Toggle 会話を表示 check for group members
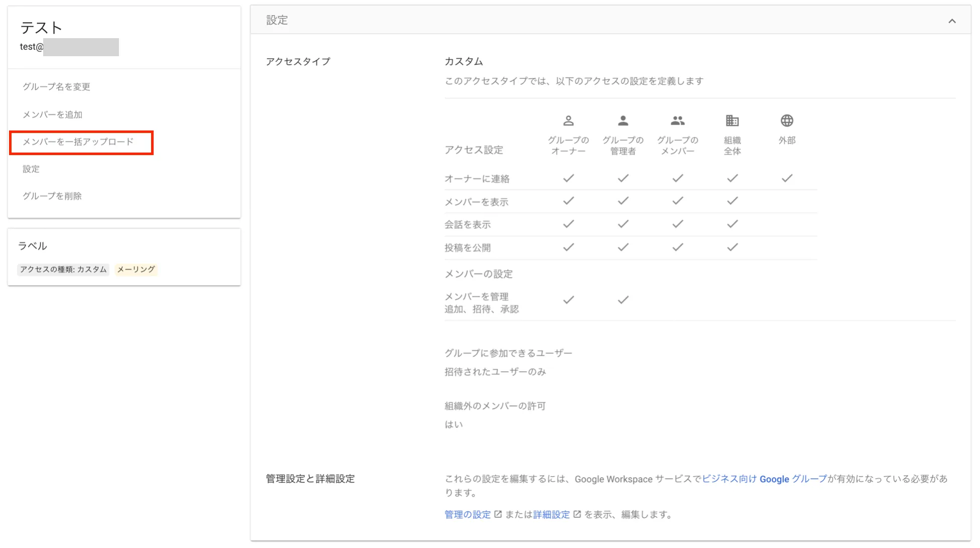The height and width of the screenshot is (548, 980). click(x=678, y=224)
